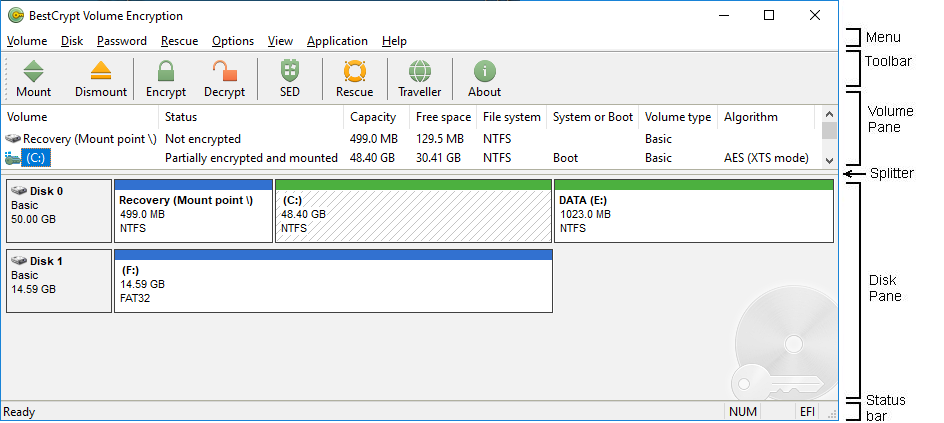Viewport: 944px width, 423px height.
Task: Click the 'Boot' cell in (C:) row
Action: click(x=565, y=158)
